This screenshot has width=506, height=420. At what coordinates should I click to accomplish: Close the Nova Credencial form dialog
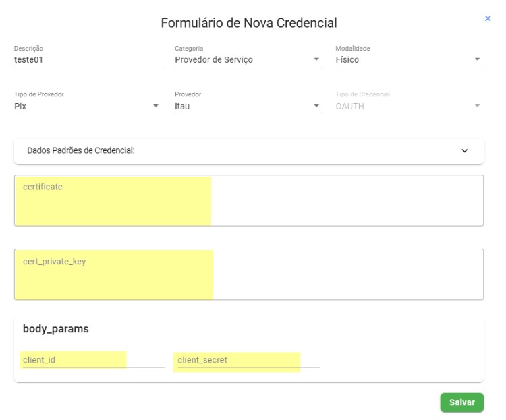click(488, 19)
